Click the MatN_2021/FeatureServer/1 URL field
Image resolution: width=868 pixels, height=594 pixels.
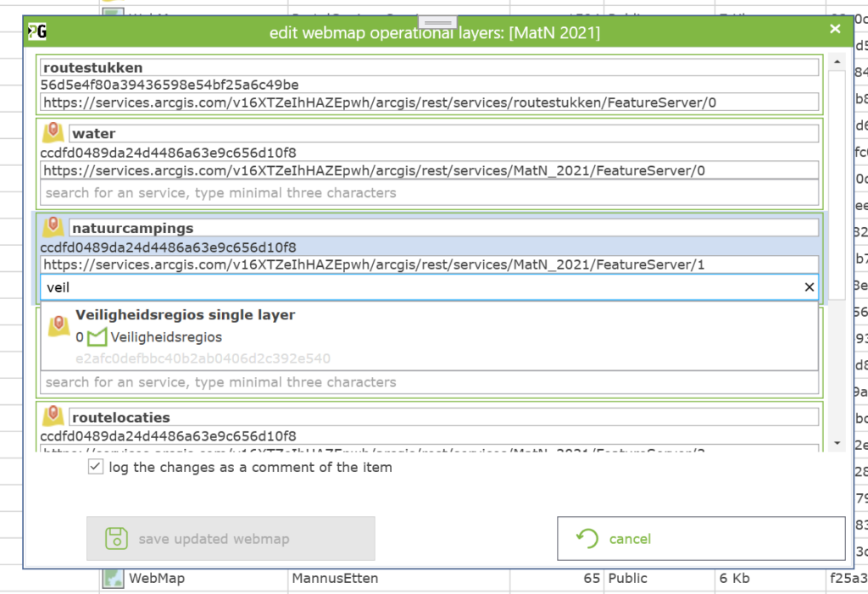point(430,264)
